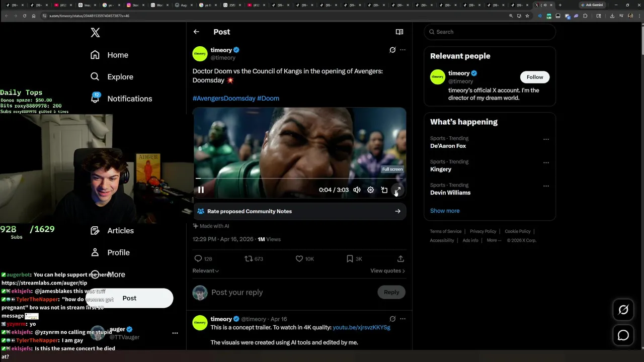Image resolution: width=644 pixels, height=362 pixels.
Task: Share the post via share icon
Action: 400,258
